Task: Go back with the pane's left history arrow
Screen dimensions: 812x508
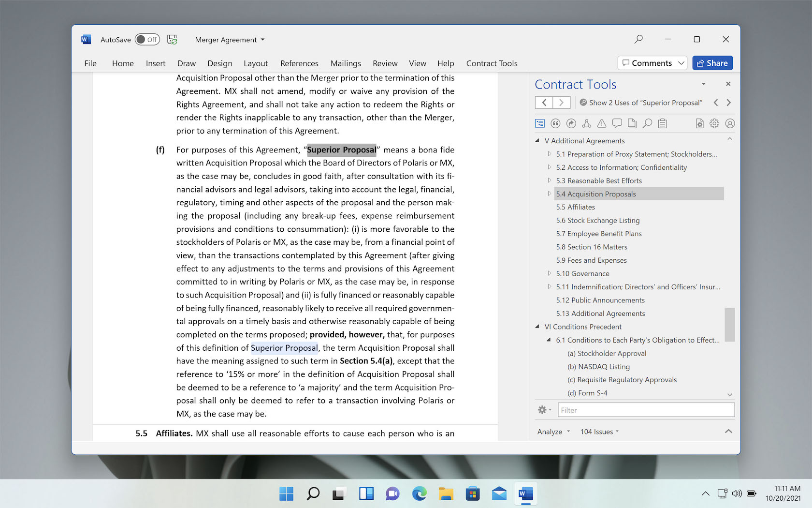Action: [544, 103]
